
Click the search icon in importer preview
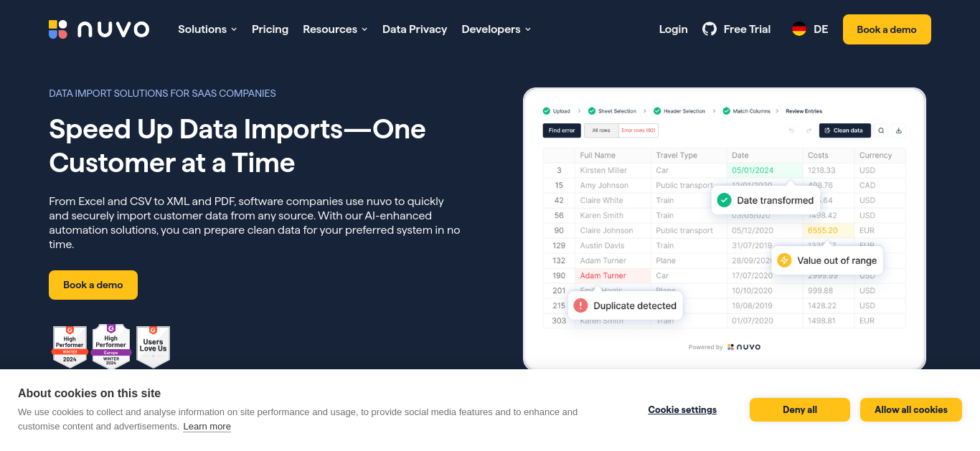pyautogui.click(x=881, y=130)
